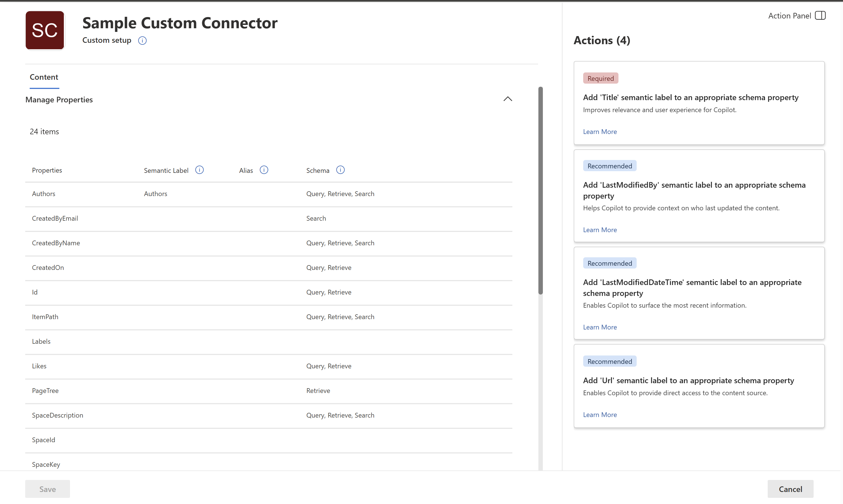Viewport: 843px width, 504px height.
Task: Click the Add 'Url' semantic label card
Action: 688,380
